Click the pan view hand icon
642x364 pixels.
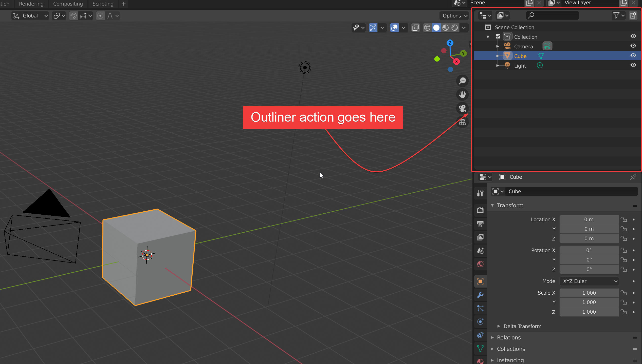463,95
